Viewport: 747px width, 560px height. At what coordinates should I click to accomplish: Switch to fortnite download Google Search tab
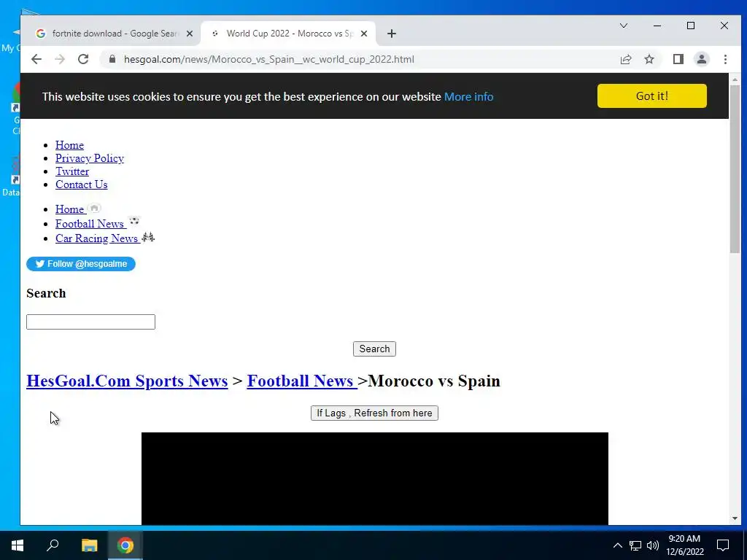(x=115, y=34)
